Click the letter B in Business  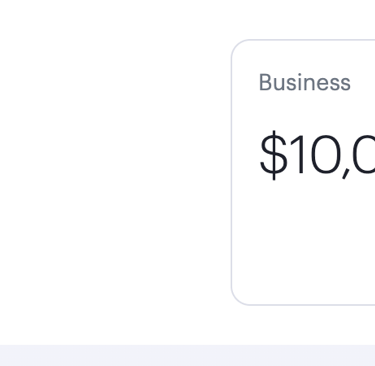266,82
